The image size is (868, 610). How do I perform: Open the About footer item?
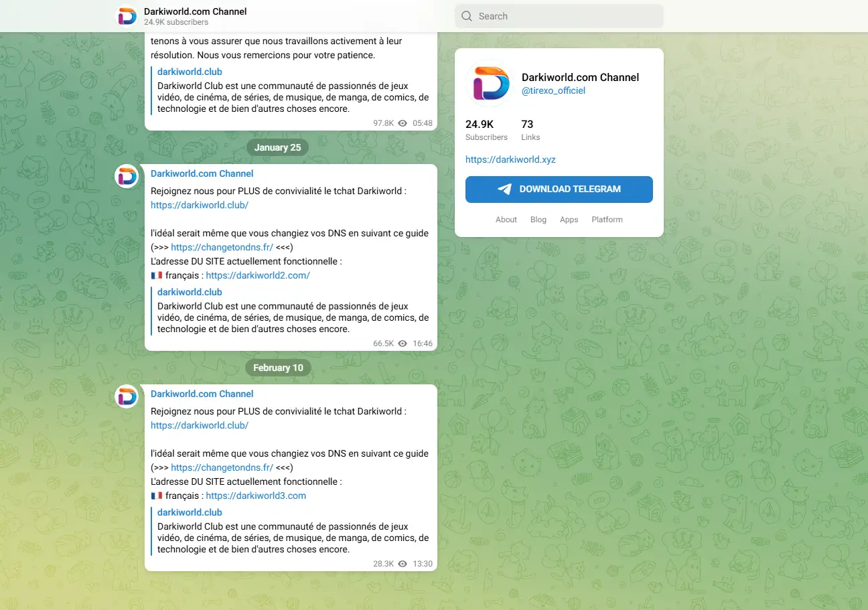point(506,220)
